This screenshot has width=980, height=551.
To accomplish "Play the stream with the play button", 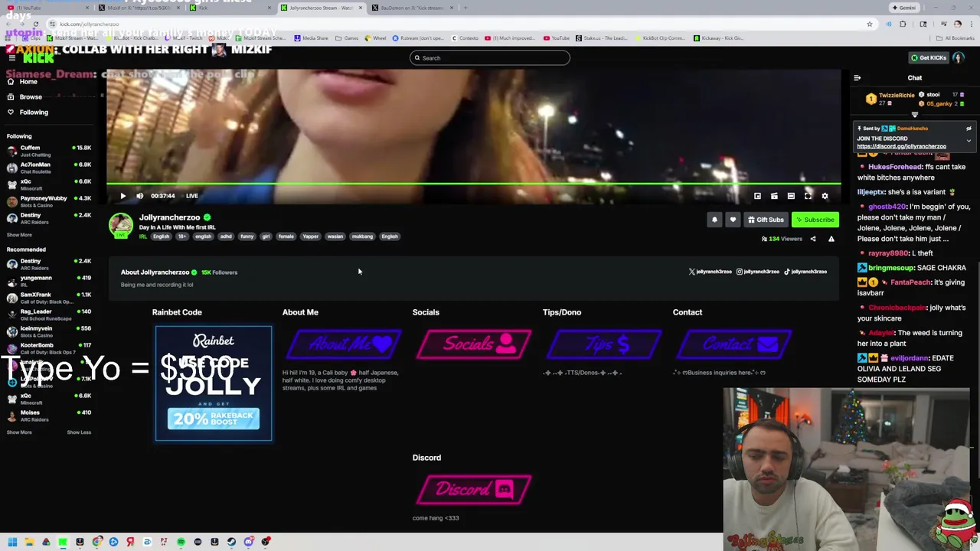I will click(x=122, y=196).
